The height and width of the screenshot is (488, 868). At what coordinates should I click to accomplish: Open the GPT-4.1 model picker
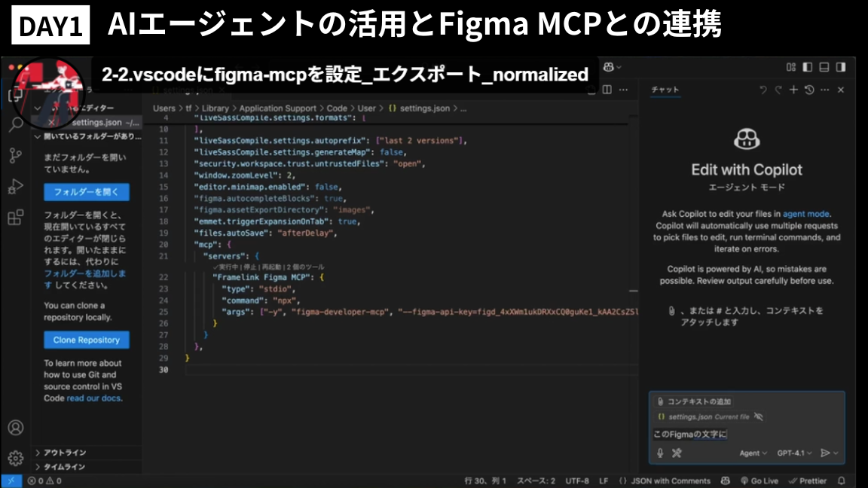tap(793, 453)
